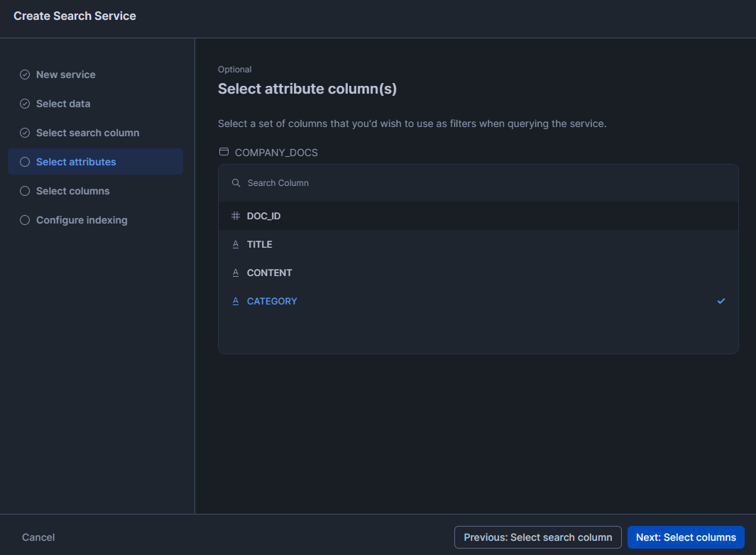Viewport: 756px width, 555px height.
Task: Click Next: Select columns
Action: 685,537
